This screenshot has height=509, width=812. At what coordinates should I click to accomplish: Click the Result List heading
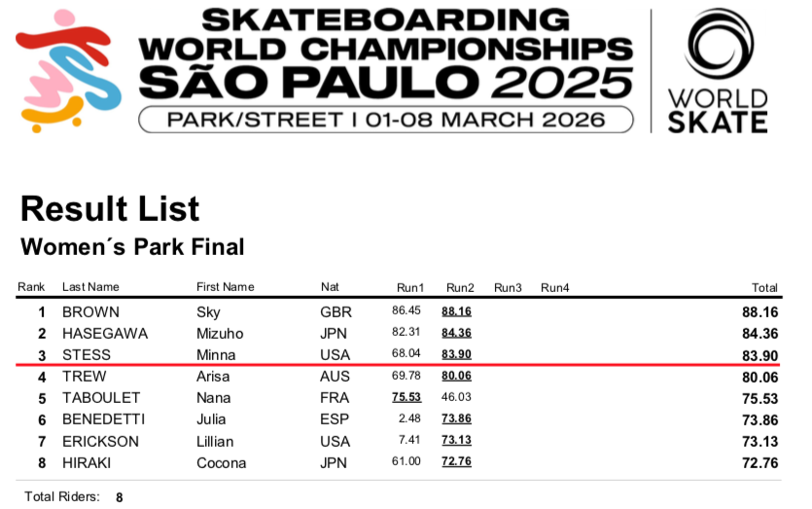pos(110,208)
